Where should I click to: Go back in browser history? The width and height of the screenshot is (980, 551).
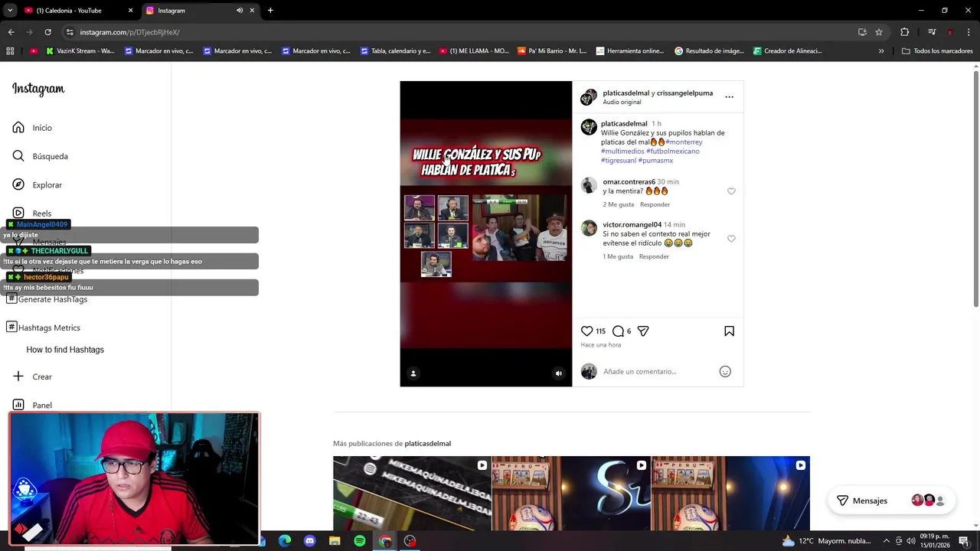click(11, 32)
